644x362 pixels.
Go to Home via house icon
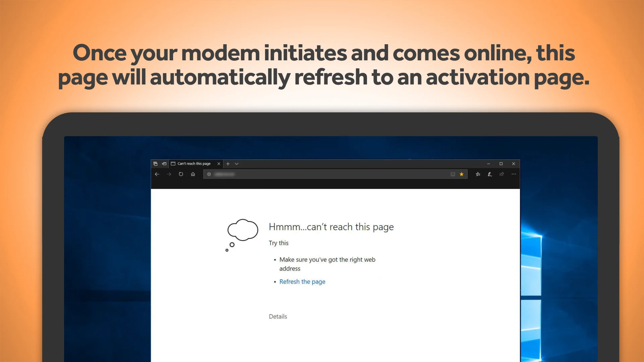[x=193, y=174]
